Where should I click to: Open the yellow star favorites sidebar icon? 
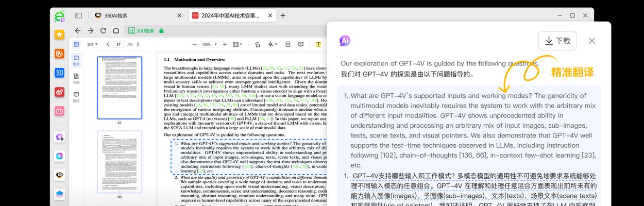point(60,35)
